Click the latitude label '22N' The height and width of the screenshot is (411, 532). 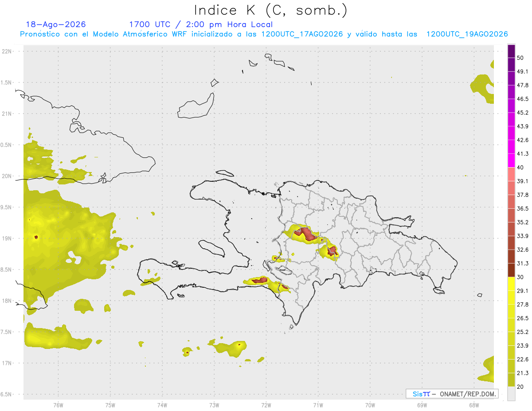(x=8, y=51)
